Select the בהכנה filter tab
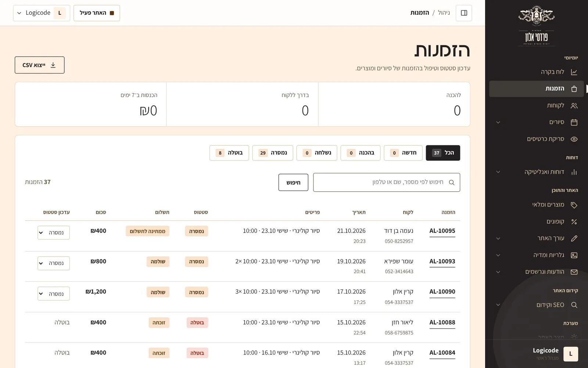The image size is (588, 368). click(361, 153)
